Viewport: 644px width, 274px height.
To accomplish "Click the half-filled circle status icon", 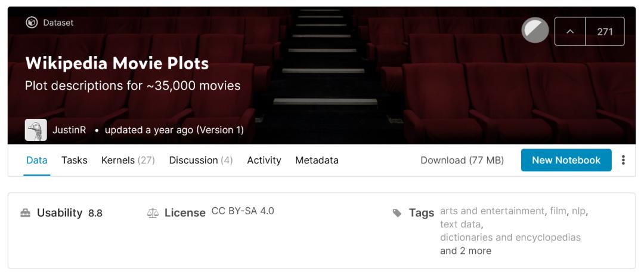I will (x=535, y=31).
